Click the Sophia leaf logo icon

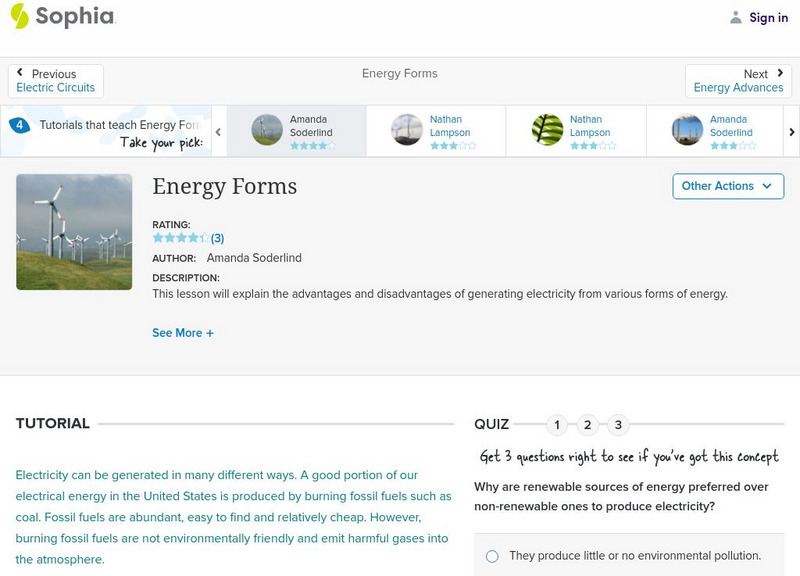[x=18, y=16]
